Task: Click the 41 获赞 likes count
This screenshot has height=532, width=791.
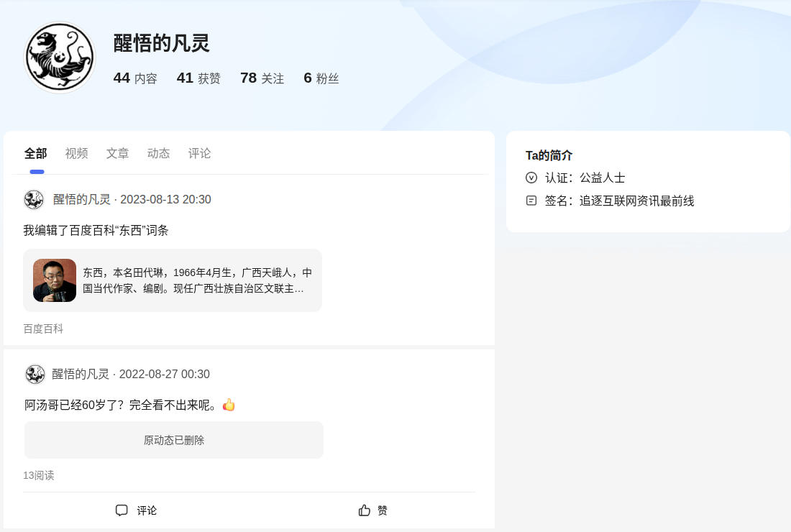Action: (x=198, y=78)
